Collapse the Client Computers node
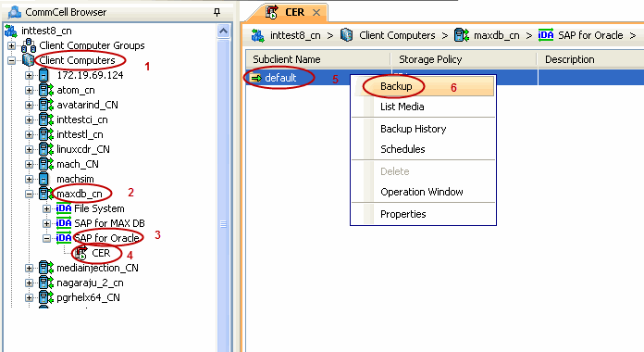 [11, 60]
